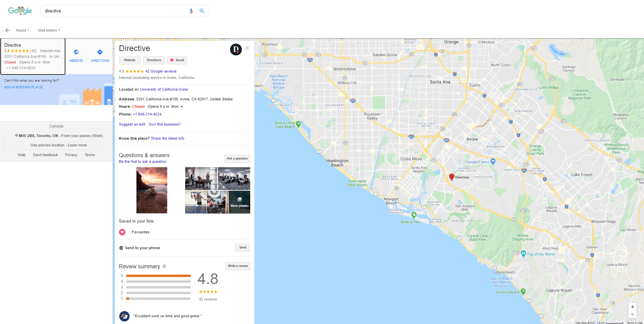Open the sunset coast photo thumbnail

(152, 190)
